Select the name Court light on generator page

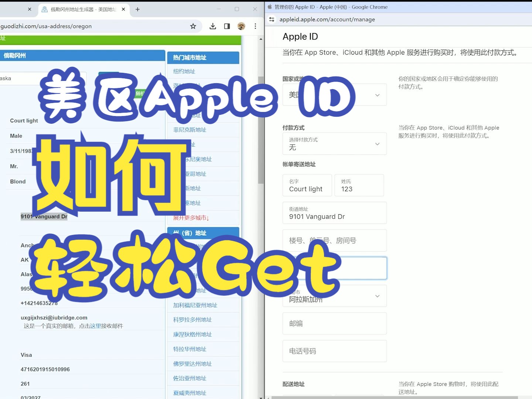[x=24, y=121]
